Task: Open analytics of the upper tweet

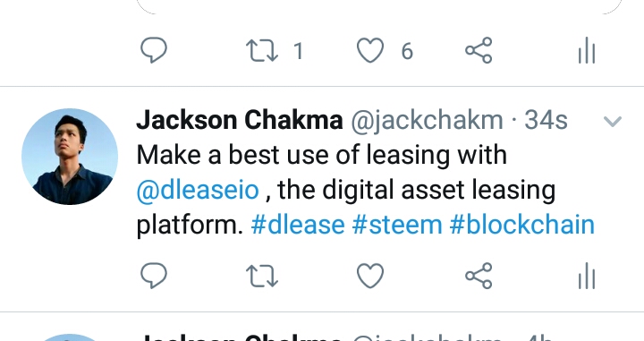Action: click(587, 50)
